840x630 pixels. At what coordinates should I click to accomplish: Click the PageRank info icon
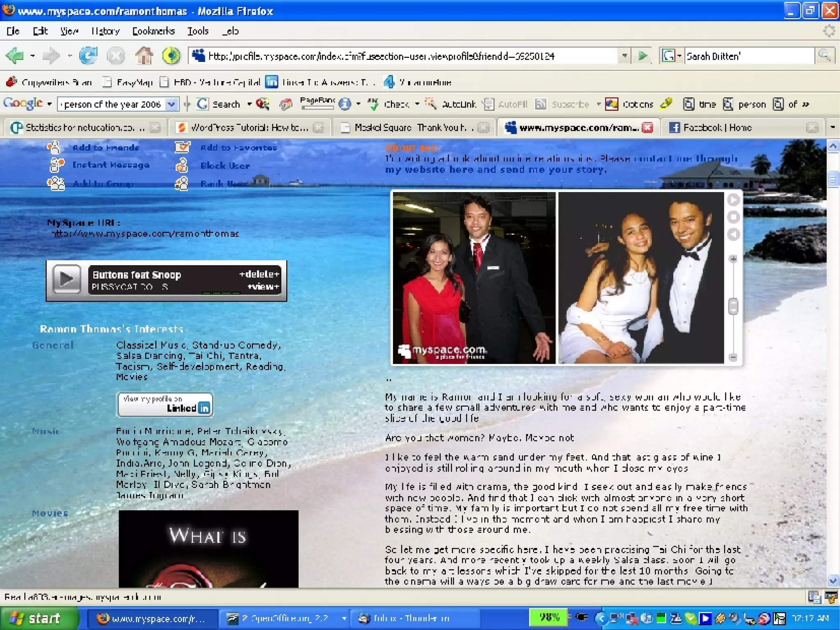pos(345,104)
